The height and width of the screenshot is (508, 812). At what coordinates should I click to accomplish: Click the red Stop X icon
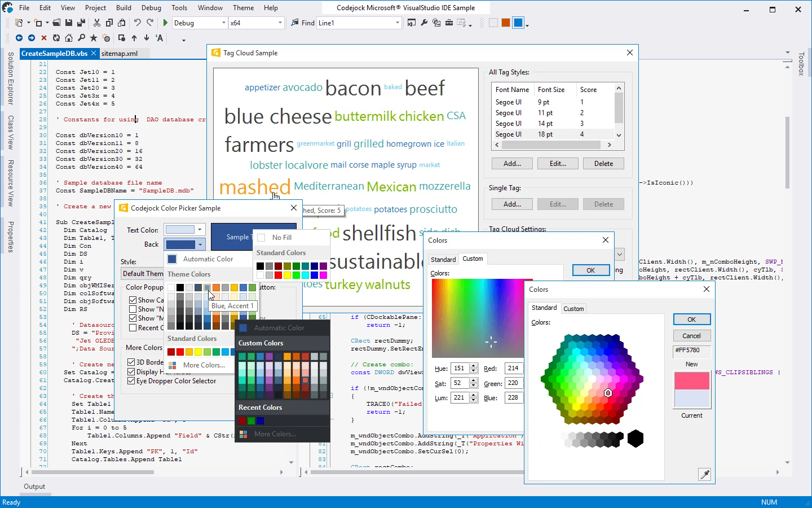[44, 38]
